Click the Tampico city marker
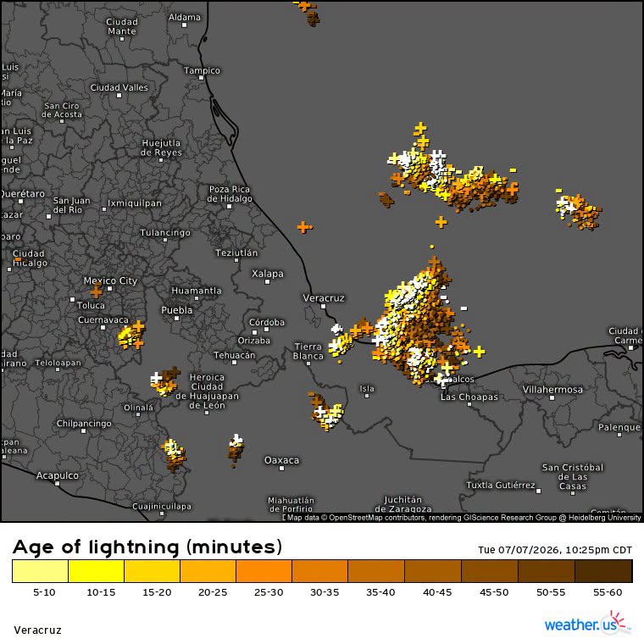Image resolution: width=644 pixels, height=644 pixels. click(x=202, y=78)
